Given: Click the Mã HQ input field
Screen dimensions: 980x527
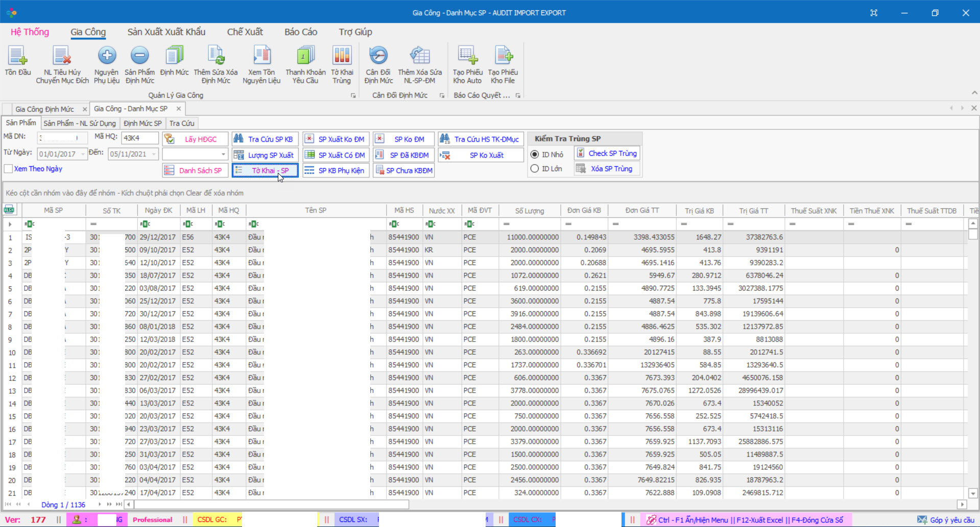Looking at the screenshot, I should click(139, 138).
